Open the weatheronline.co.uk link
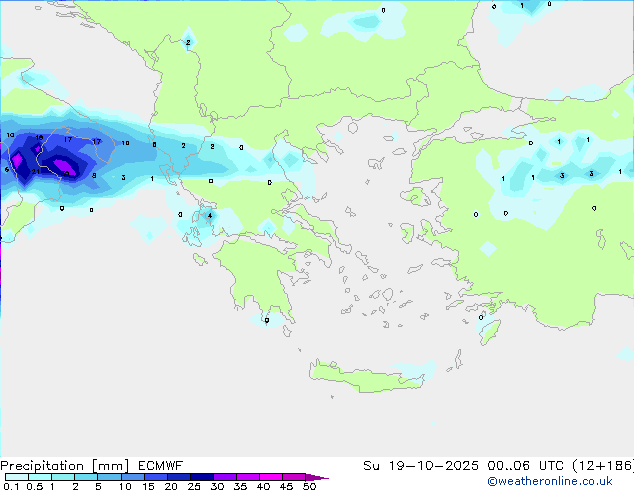This screenshot has height=490, width=634. [550, 481]
